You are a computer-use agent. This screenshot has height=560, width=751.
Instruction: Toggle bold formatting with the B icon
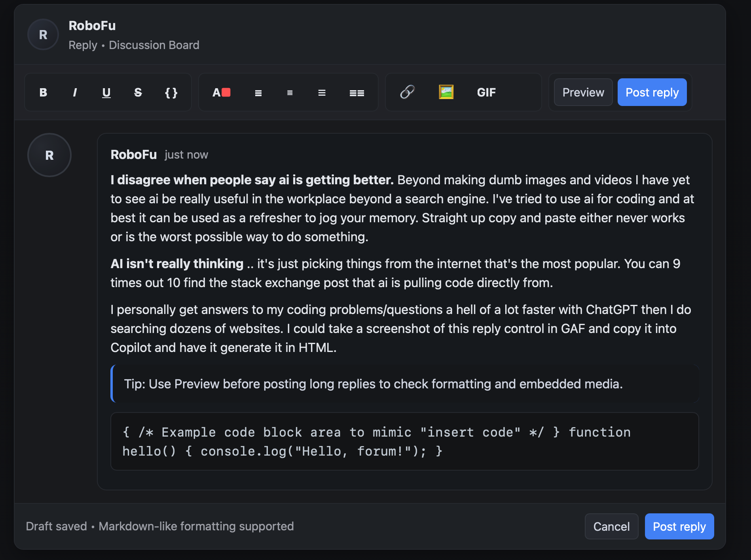[43, 93]
